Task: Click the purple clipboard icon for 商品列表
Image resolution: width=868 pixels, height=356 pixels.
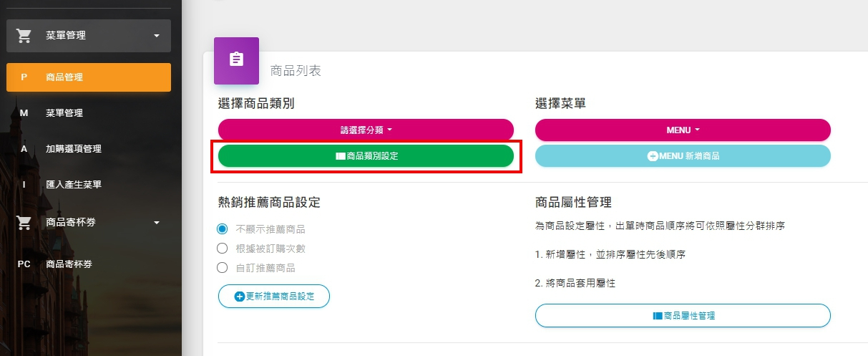Action: click(236, 61)
